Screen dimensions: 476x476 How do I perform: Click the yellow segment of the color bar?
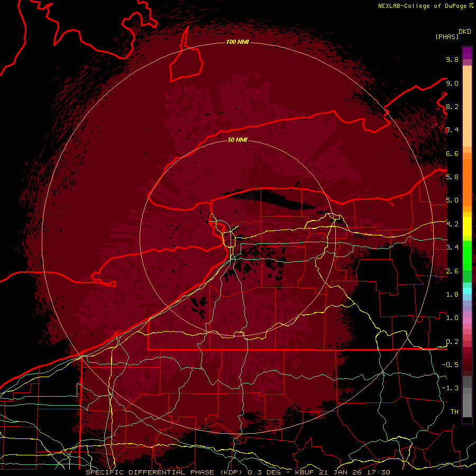pos(467,226)
